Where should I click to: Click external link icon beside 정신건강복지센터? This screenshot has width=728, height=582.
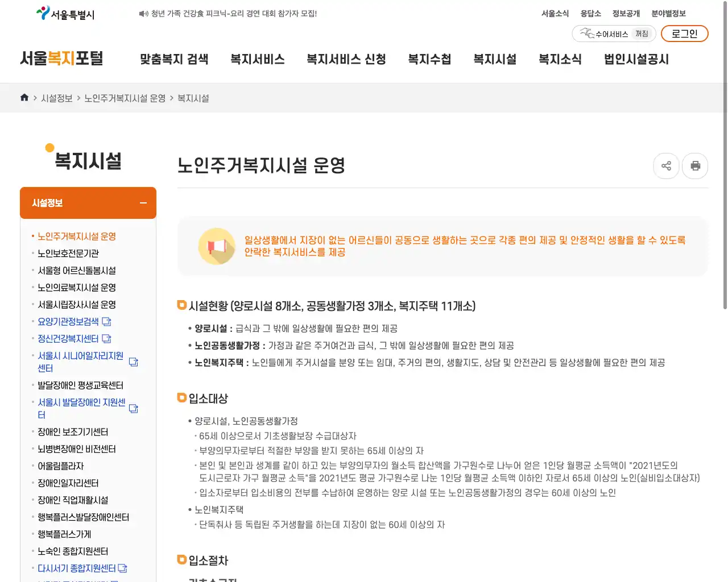coord(106,339)
